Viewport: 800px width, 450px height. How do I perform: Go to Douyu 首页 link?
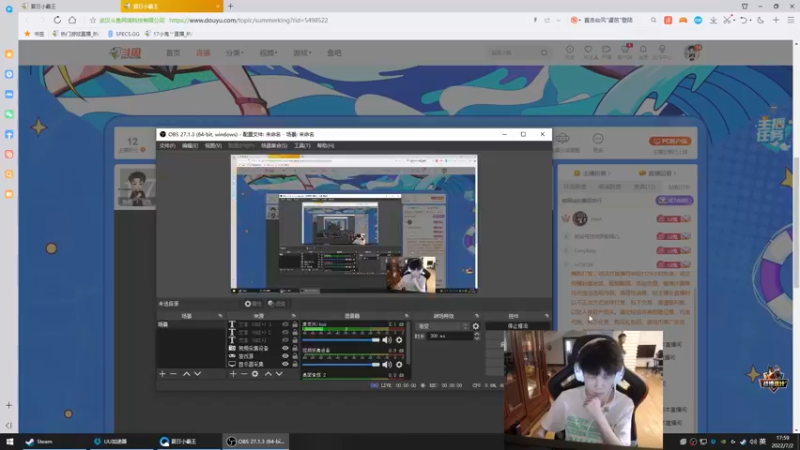pos(173,53)
